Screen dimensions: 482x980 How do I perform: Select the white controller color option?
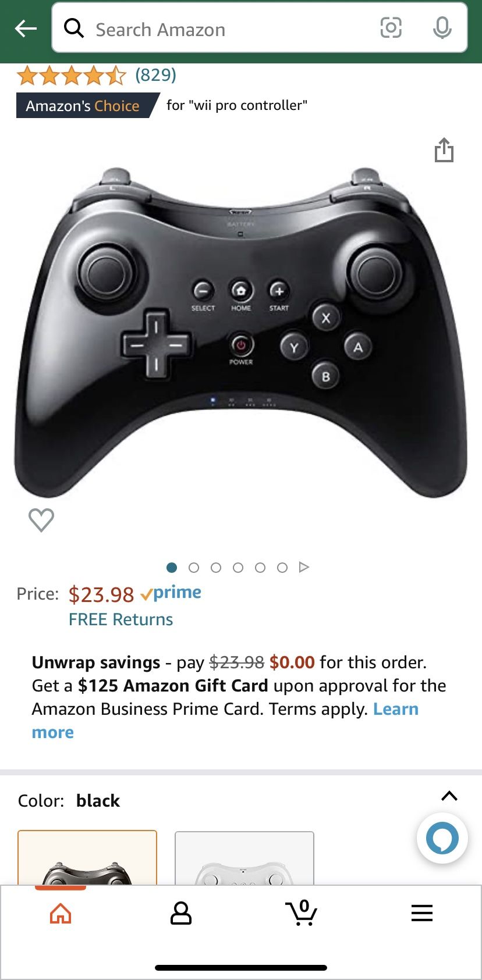pyautogui.click(x=244, y=858)
